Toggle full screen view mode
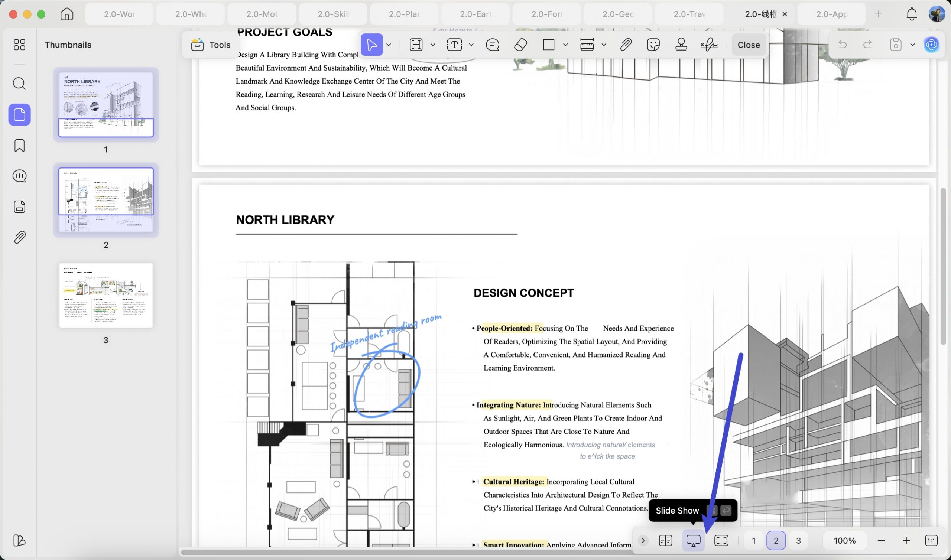 point(721,541)
